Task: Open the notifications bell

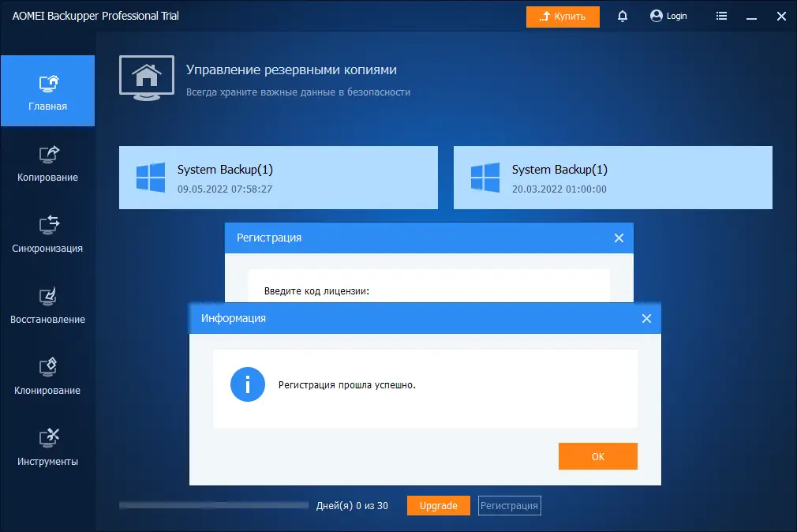Action: pyautogui.click(x=622, y=17)
